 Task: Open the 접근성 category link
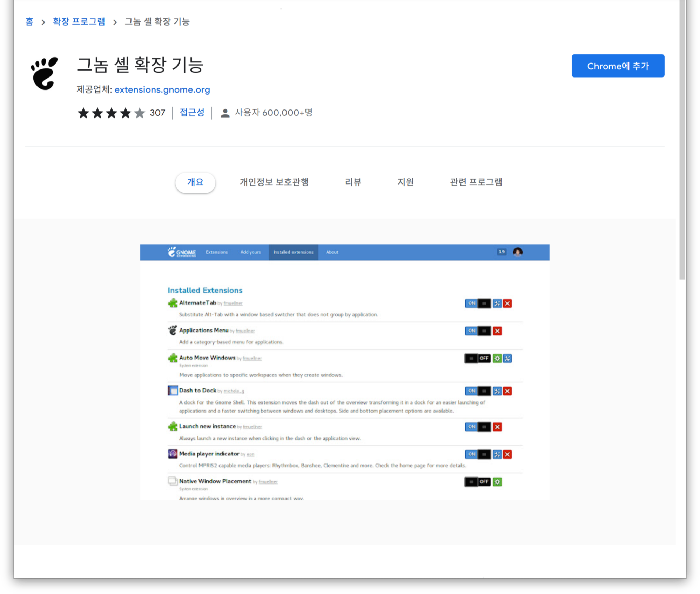192,113
